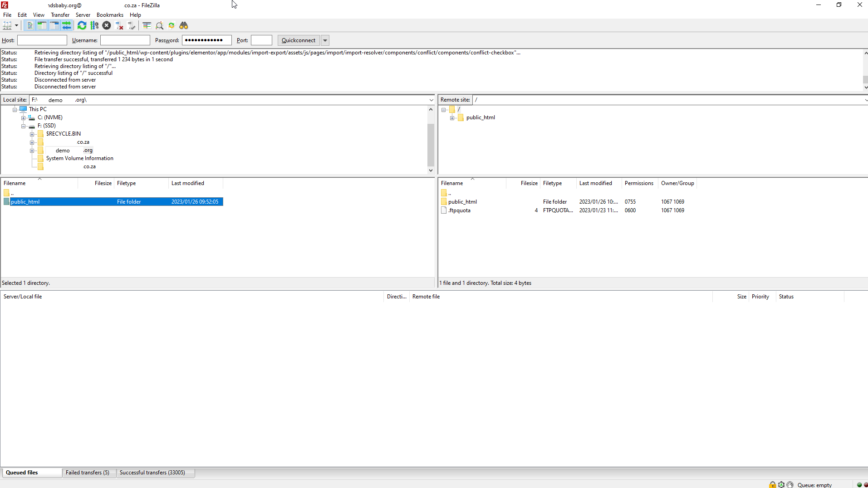Expand remote public_html tree node
This screenshot has width=868, height=488.
452,118
